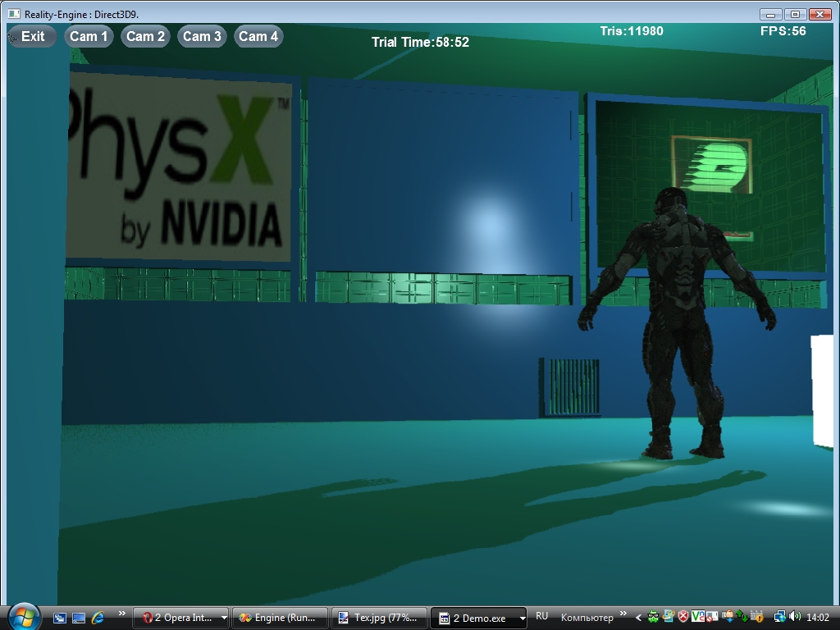840x630 pixels.
Task: Activate the Cam 4 camera
Action: pyautogui.click(x=258, y=36)
